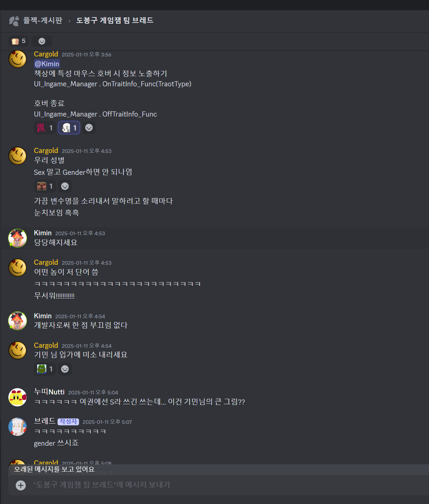Toggle the frog emoji reaction under 기민 님 message
The height and width of the screenshot is (504, 429).
point(45,369)
